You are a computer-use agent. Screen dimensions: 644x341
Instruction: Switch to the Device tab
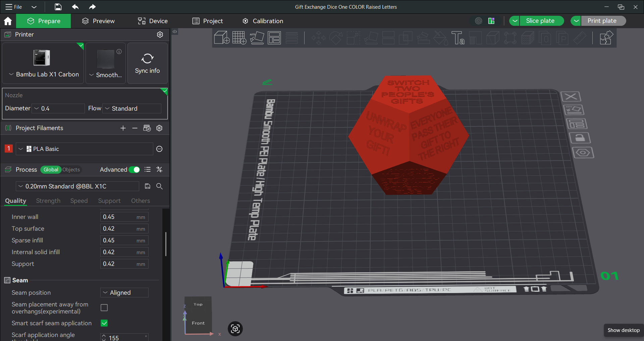click(x=153, y=21)
